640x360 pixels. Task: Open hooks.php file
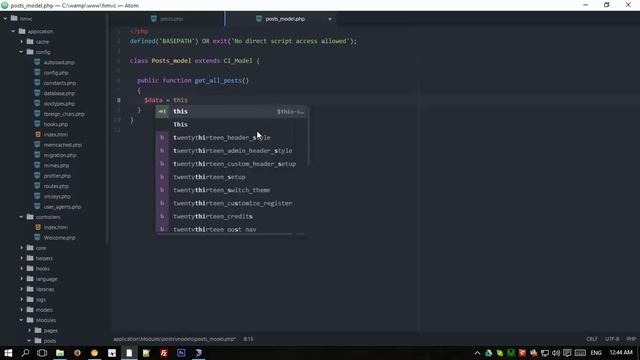(x=56, y=124)
